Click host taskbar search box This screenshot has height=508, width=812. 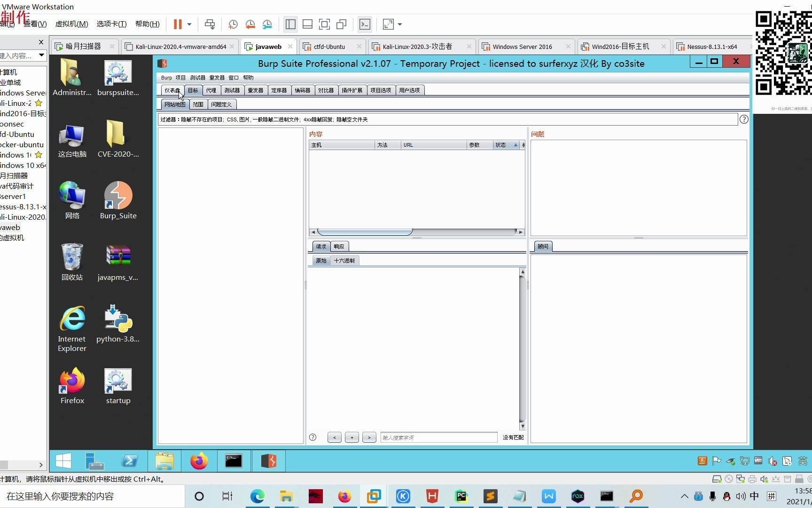point(92,496)
